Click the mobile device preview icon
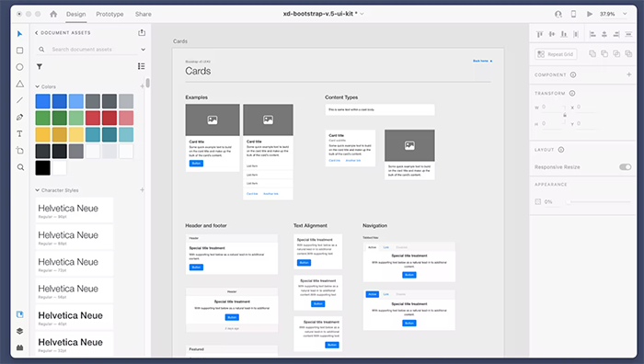Screen dimensions: 644x364 coord(573,14)
